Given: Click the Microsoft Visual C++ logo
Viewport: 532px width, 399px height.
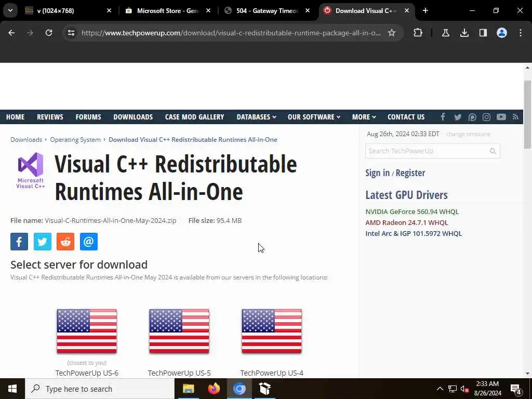Looking at the screenshot, I should tap(31, 170).
